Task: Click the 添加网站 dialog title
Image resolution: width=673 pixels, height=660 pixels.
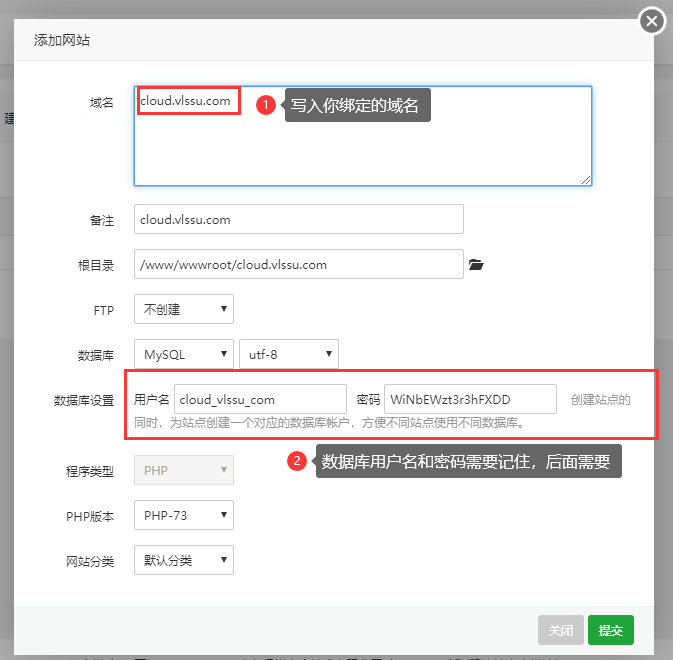Action: tap(62, 40)
